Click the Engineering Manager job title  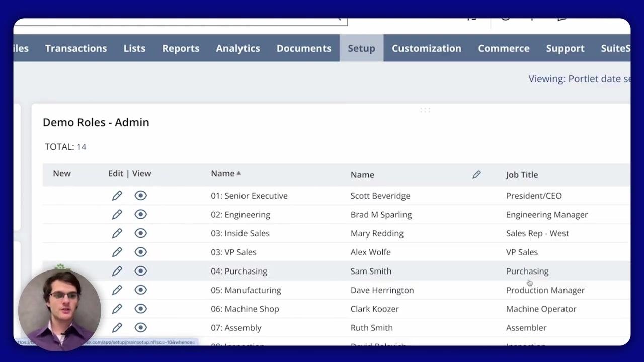[x=547, y=215]
